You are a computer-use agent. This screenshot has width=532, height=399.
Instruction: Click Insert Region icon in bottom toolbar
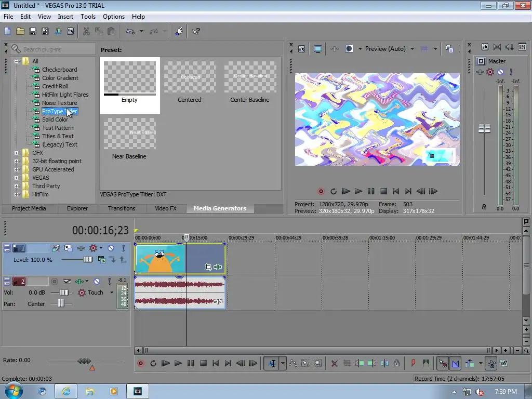coord(426,363)
